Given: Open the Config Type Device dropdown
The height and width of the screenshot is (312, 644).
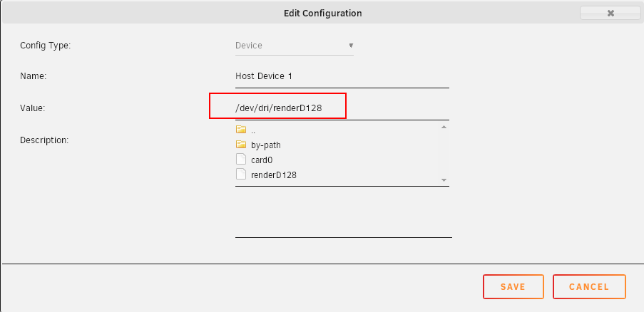Looking at the screenshot, I should [292, 46].
